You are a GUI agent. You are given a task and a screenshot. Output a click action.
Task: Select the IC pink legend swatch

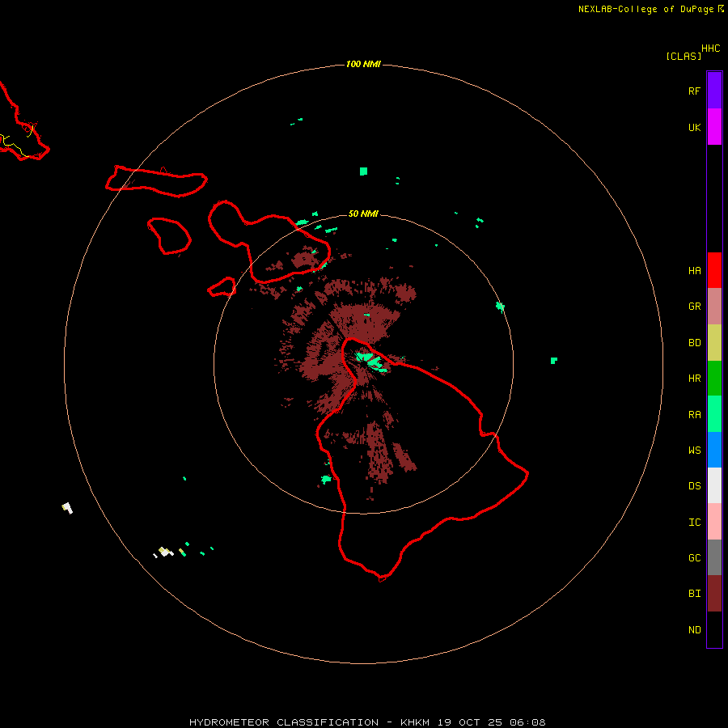point(714,522)
